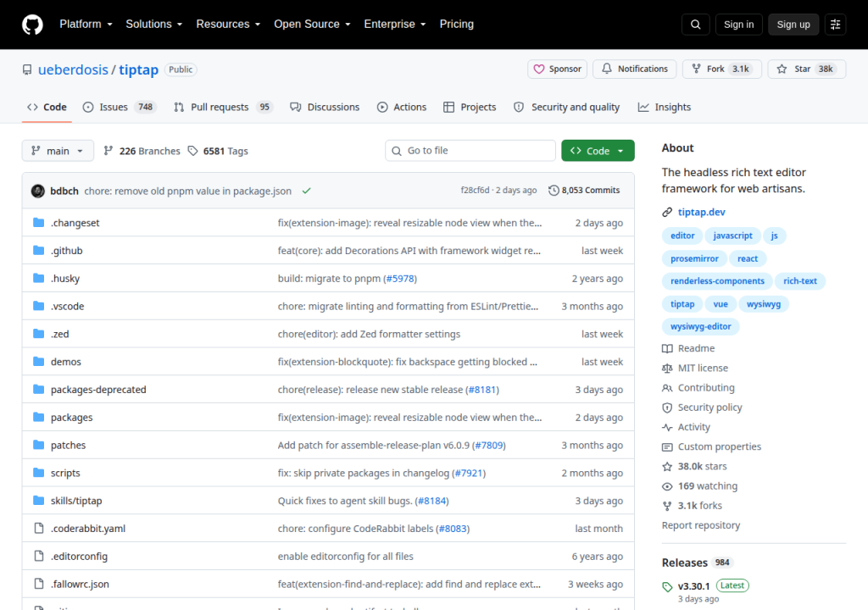
Task: Switch to the Projects tab
Action: (470, 107)
